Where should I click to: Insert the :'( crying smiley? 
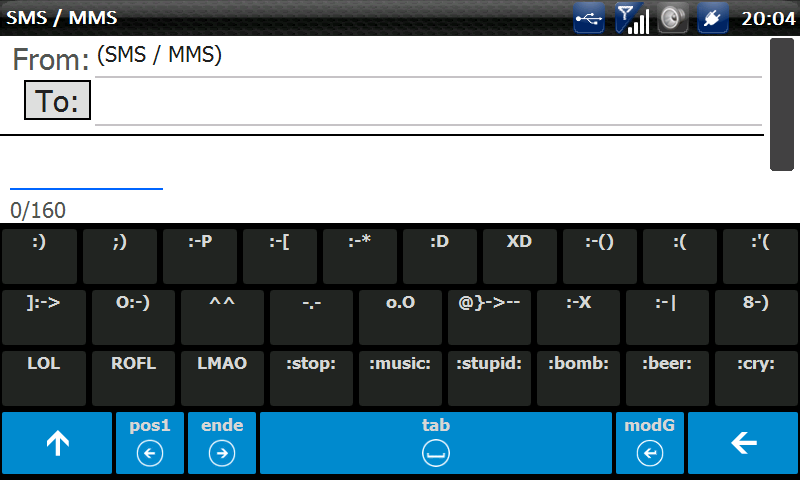(760, 256)
